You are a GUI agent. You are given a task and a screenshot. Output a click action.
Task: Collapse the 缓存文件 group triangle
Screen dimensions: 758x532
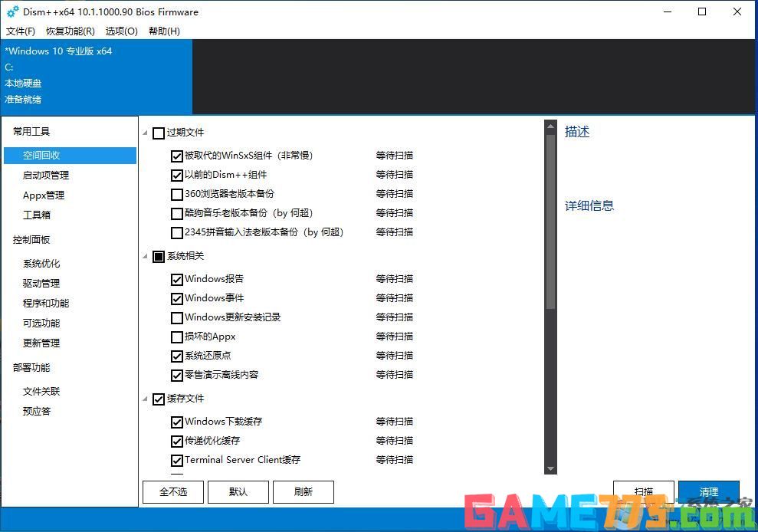tap(145, 399)
